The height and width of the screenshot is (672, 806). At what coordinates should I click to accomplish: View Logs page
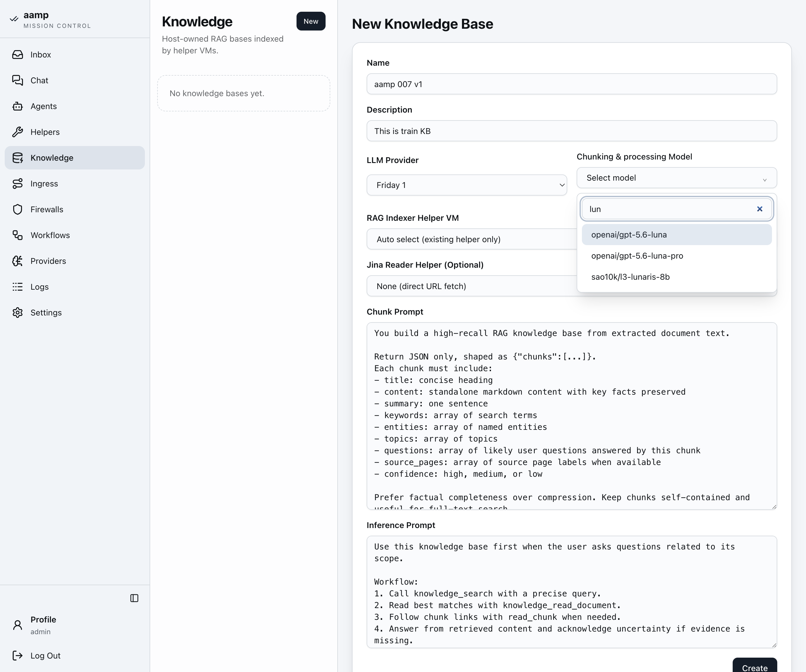click(75, 286)
